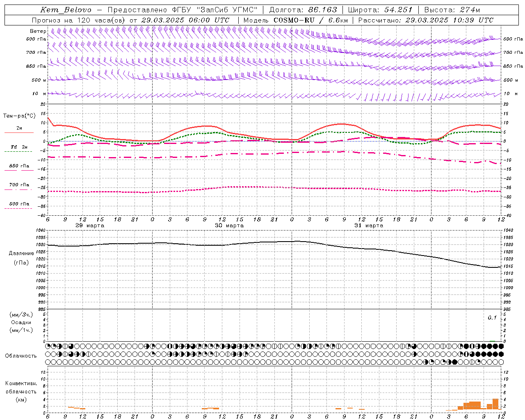The image size is (525, 420).
Task: Click the red 2м temperature legend line
Action: click(19, 132)
